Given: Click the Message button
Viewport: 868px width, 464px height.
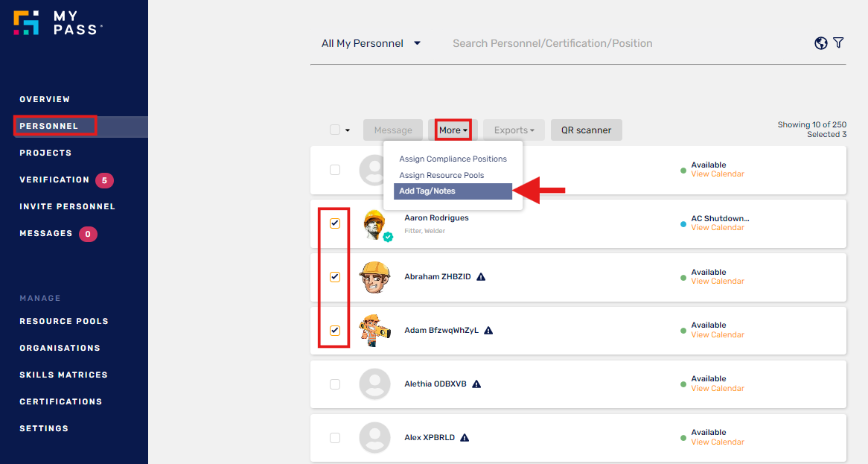Looking at the screenshot, I should (393, 130).
